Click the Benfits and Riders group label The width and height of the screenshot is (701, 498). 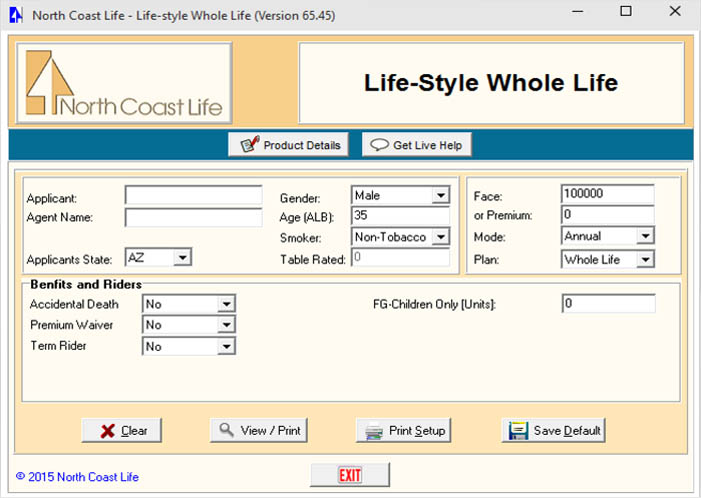pos(86,284)
